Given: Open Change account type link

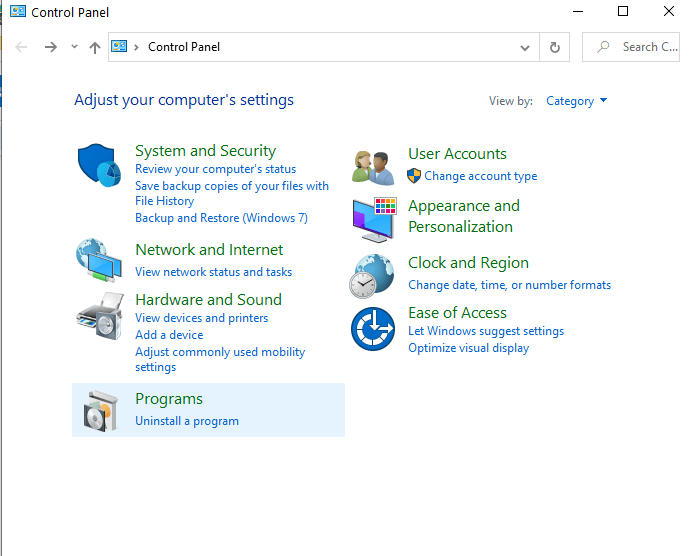Looking at the screenshot, I should [x=480, y=176].
